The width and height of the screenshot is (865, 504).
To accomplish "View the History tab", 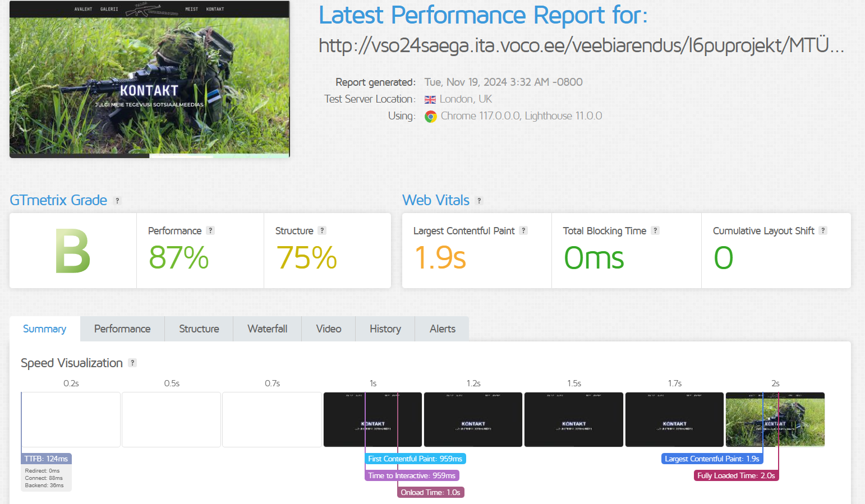I will click(385, 329).
